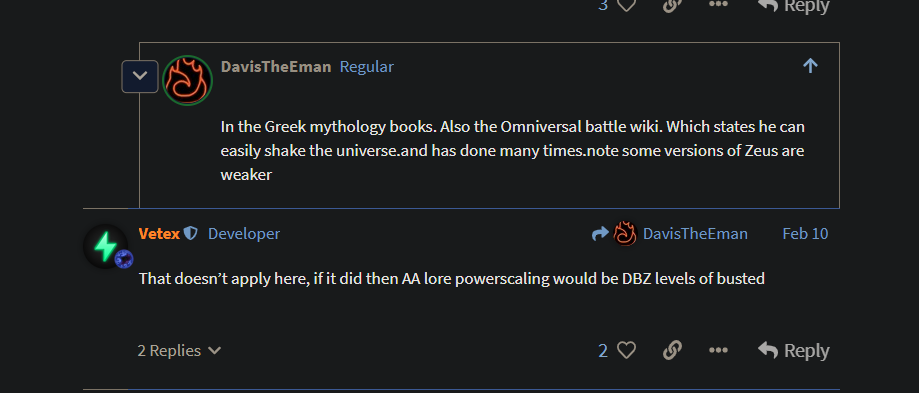Open DavisTheEman's flame avatar in quote
919x393 pixels.
(187, 80)
